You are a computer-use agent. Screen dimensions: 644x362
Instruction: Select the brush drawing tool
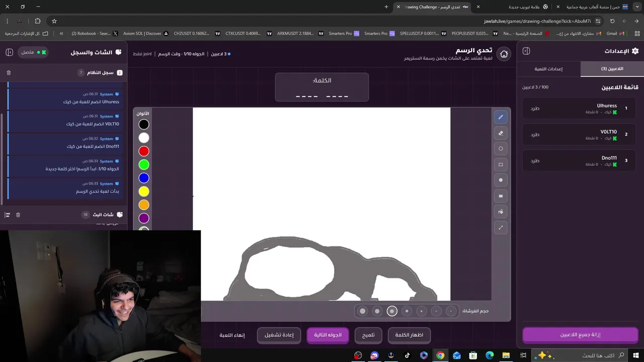(x=501, y=117)
